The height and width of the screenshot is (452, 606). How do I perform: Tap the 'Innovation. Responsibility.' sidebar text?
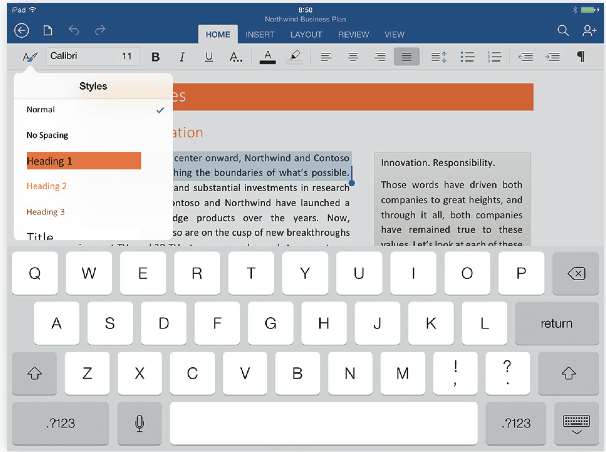coord(437,163)
